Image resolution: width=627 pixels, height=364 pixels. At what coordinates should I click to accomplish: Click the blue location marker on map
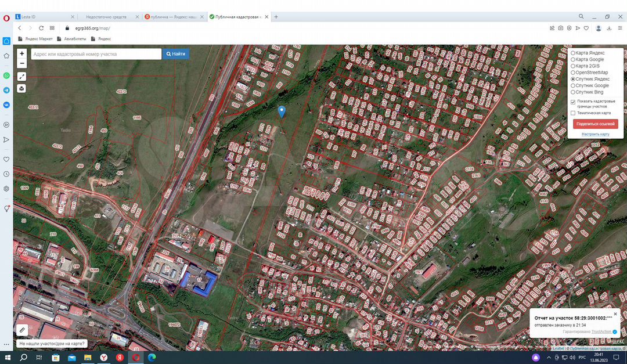(x=282, y=111)
